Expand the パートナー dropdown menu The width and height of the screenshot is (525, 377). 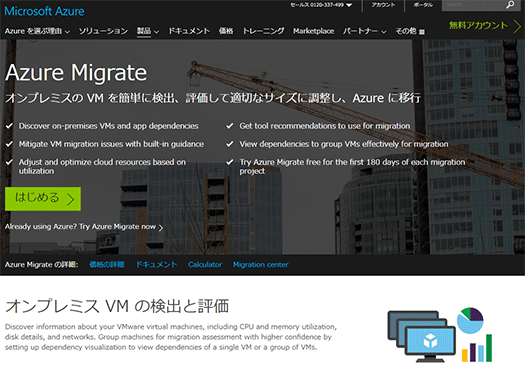click(364, 31)
